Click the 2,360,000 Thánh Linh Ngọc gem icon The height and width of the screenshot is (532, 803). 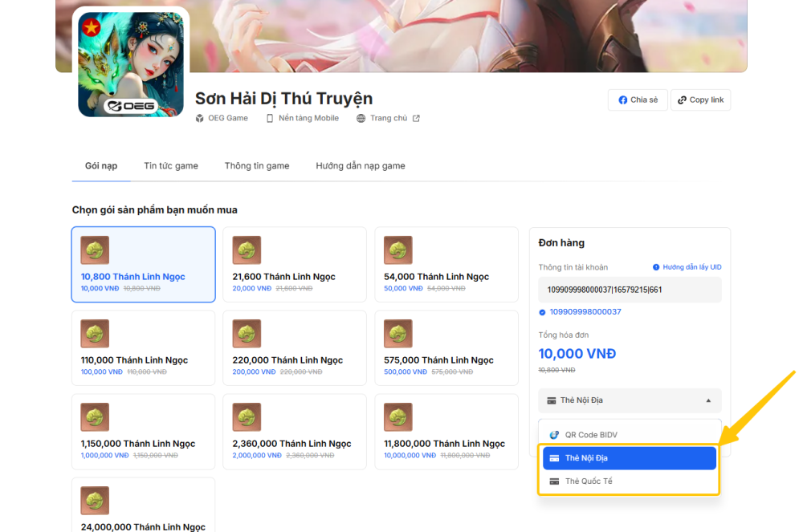coord(247,417)
